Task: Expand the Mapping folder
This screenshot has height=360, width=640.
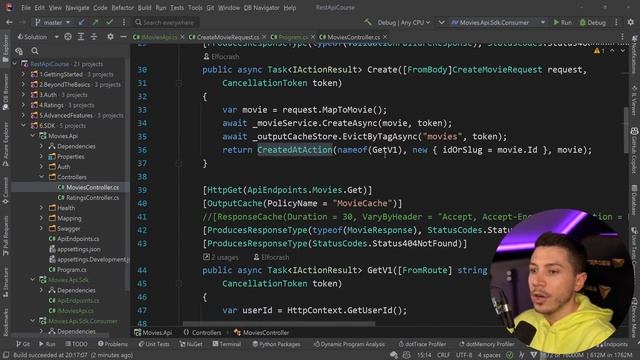Action: (41, 218)
